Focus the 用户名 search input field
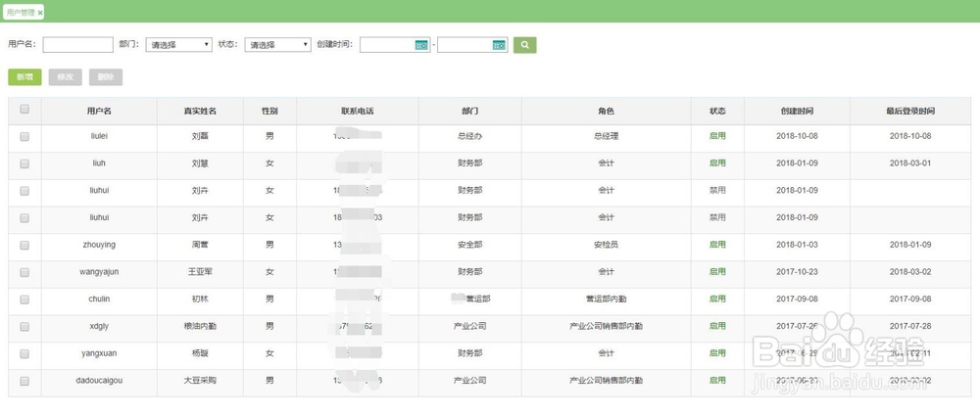980x416 pixels. pyautogui.click(x=78, y=45)
